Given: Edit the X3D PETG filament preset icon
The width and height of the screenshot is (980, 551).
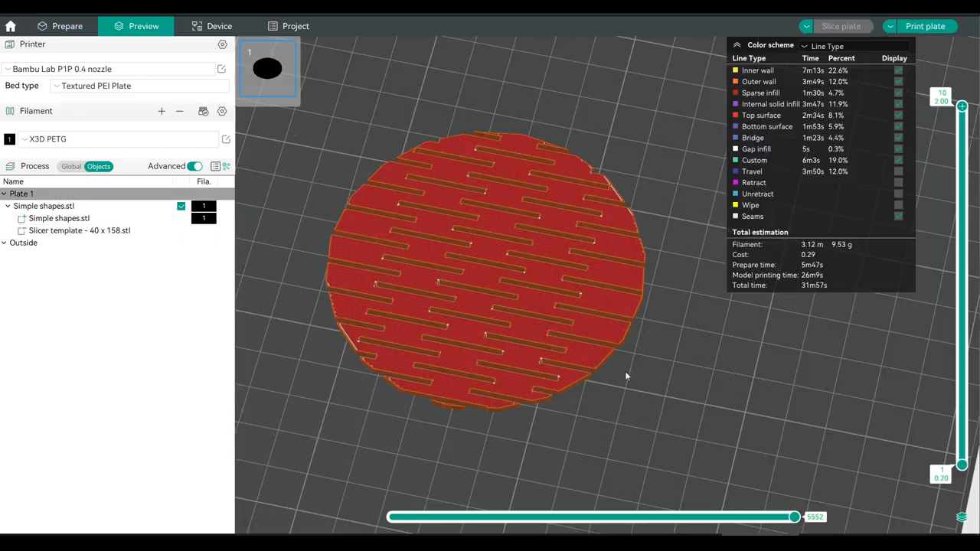Looking at the screenshot, I should tap(226, 139).
